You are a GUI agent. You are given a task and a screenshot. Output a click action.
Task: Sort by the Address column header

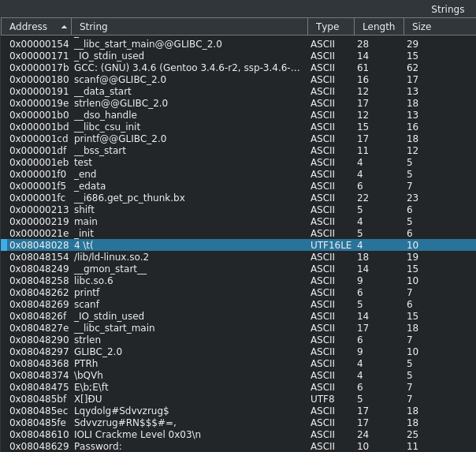tap(36, 27)
